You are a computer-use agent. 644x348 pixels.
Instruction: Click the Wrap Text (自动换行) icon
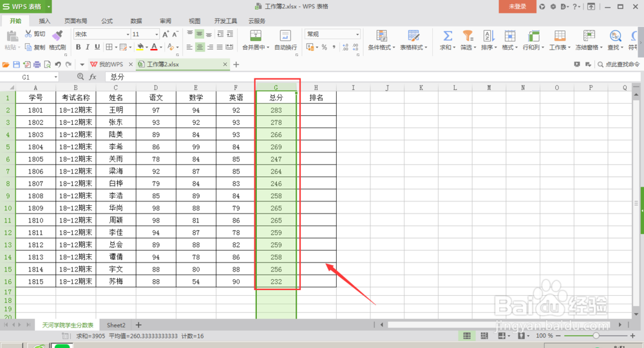point(285,36)
